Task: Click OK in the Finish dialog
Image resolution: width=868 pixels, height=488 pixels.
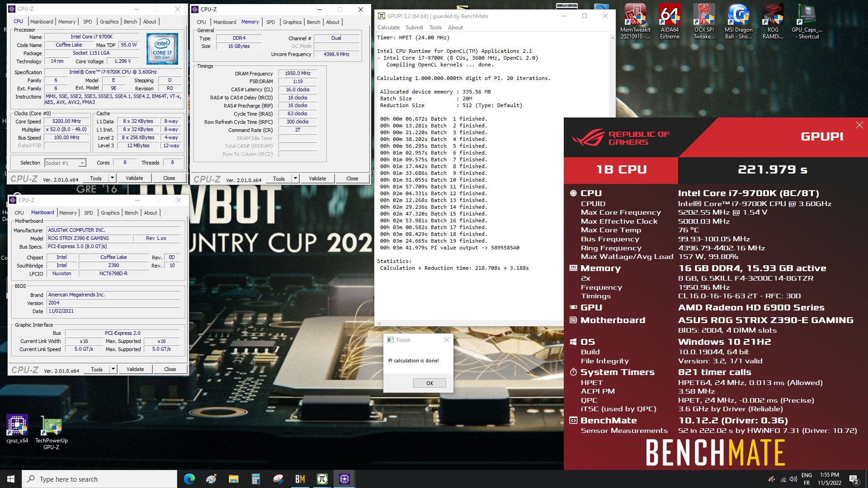Action: point(429,383)
